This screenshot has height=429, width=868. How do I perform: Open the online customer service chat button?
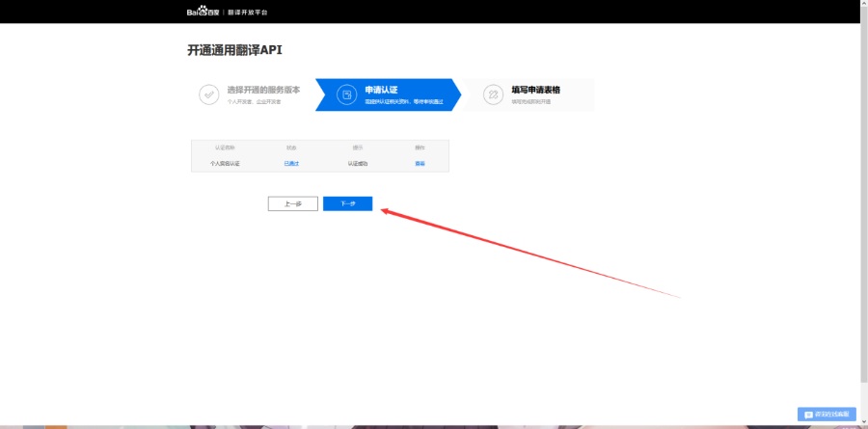click(827, 414)
